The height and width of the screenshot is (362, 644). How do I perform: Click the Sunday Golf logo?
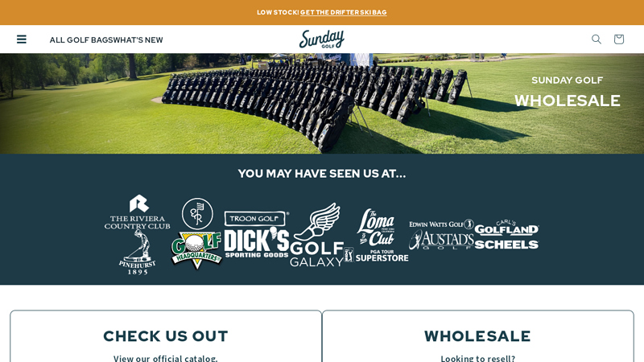click(x=321, y=39)
